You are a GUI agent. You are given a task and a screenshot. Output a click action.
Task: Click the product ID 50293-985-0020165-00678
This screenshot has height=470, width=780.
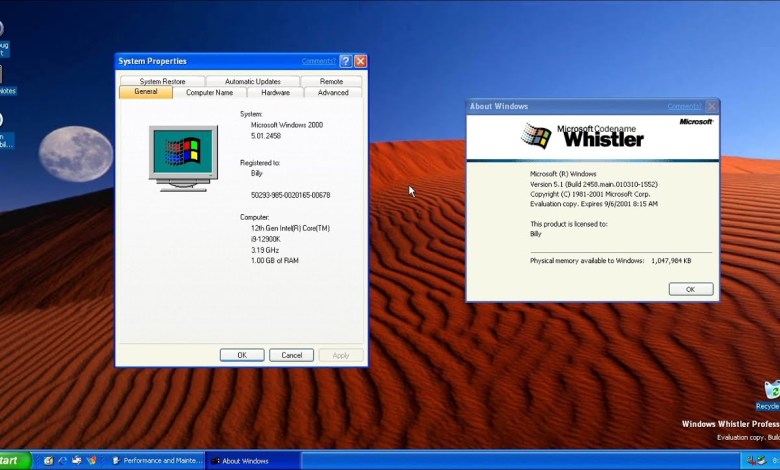point(291,195)
